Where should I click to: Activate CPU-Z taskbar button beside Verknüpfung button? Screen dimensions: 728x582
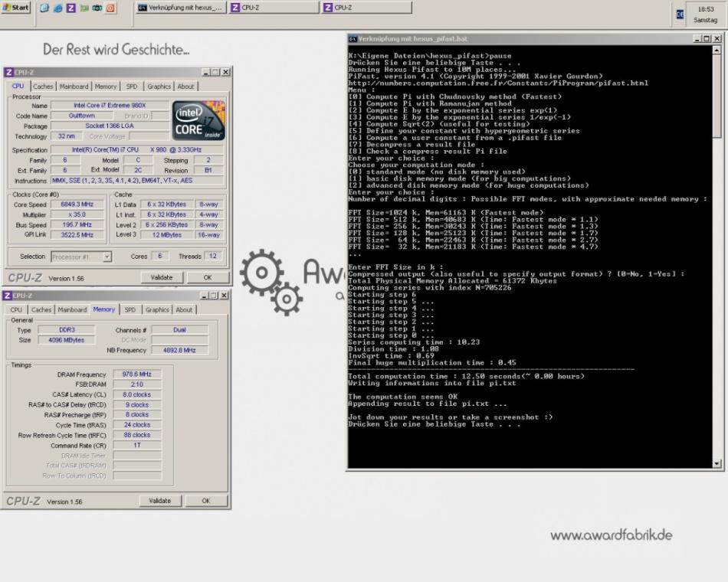(x=274, y=8)
